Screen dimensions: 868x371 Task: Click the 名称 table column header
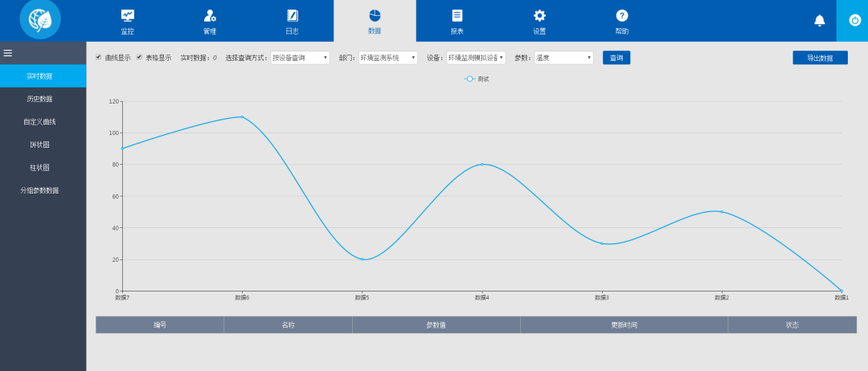tap(288, 325)
